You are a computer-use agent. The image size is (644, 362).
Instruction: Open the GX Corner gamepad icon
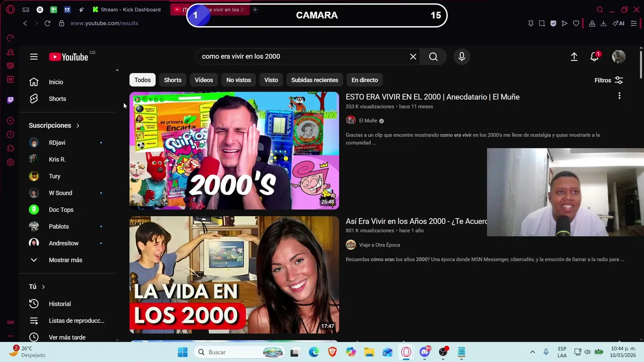point(26,10)
